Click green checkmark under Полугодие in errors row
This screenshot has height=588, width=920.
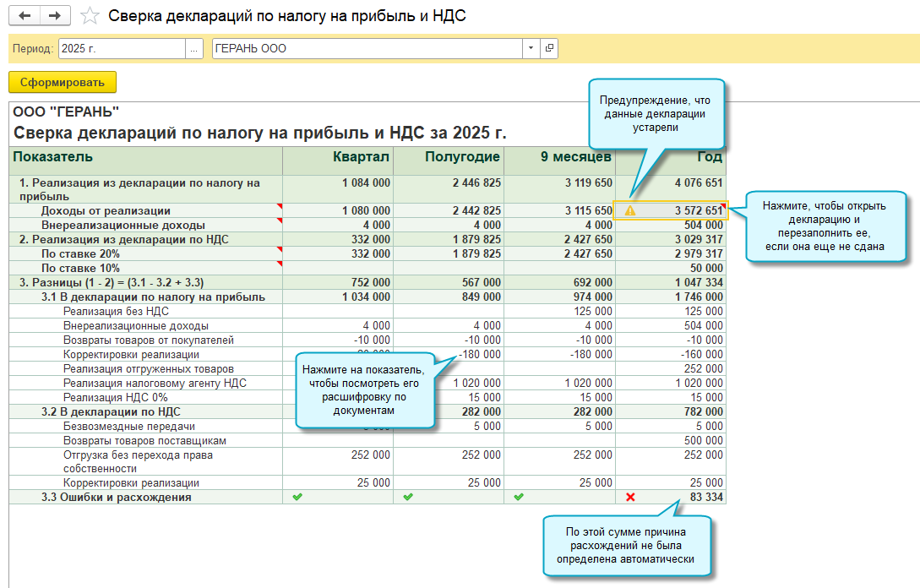click(408, 498)
